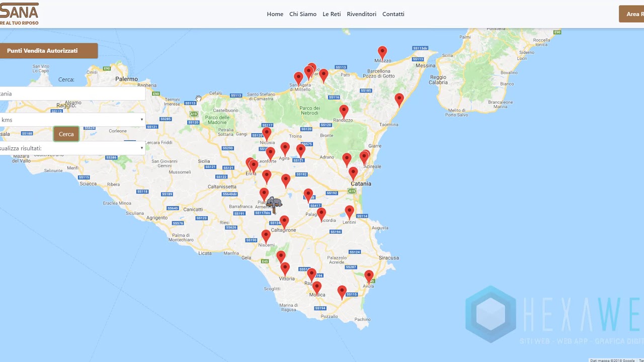
Task: Open the marker at Caltagirone
Action: 284,222
